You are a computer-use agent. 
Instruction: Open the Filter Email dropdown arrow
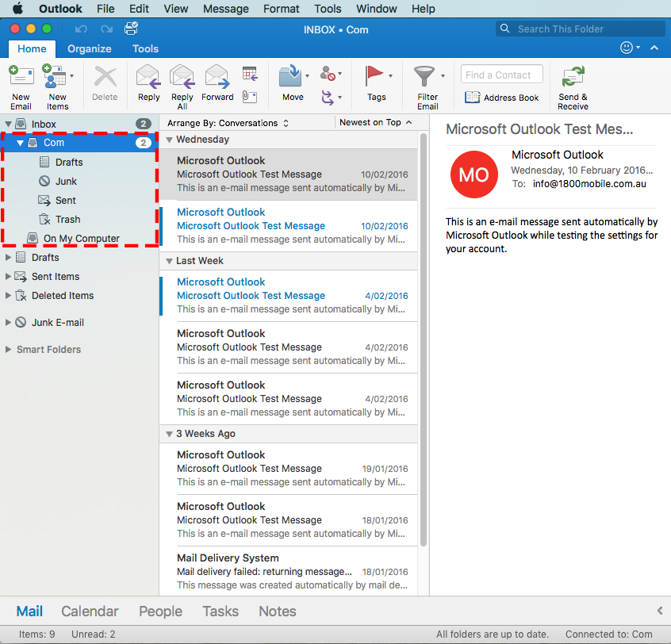click(443, 76)
